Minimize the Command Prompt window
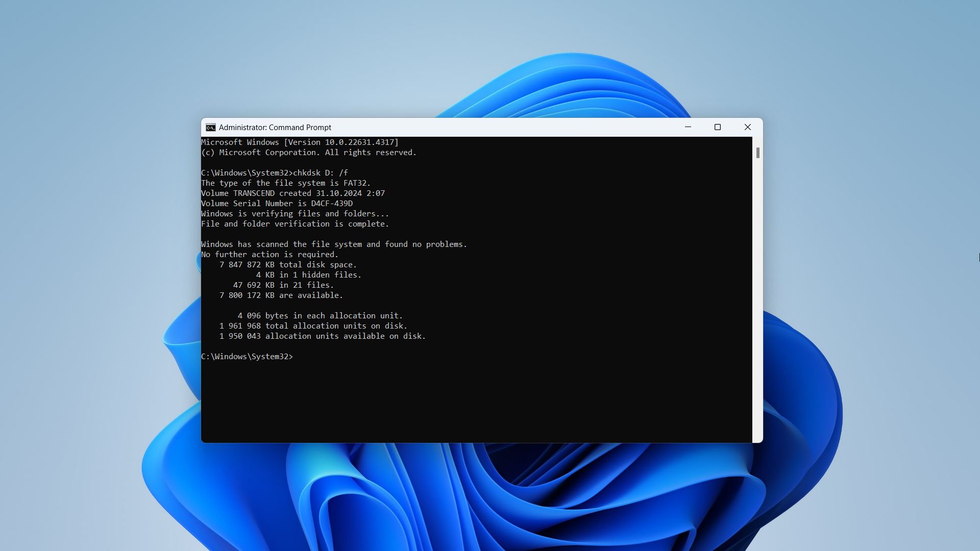The width and height of the screenshot is (980, 551). click(x=688, y=127)
